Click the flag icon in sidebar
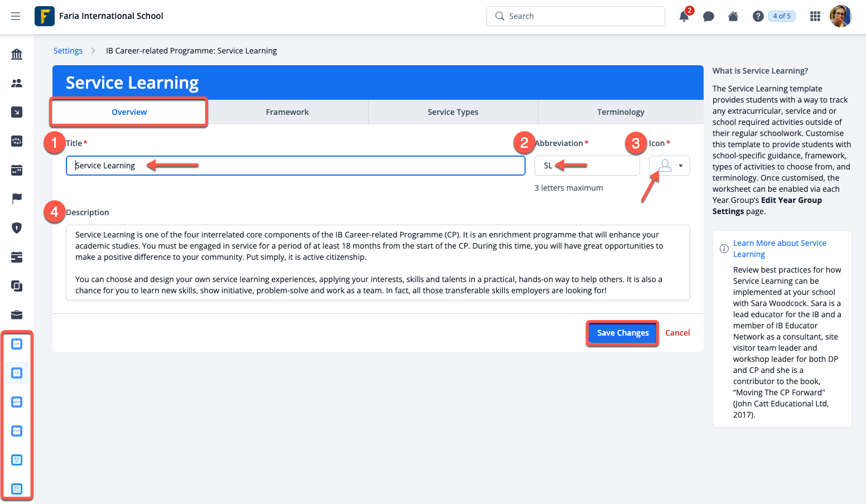The height and width of the screenshot is (504, 866). (x=17, y=199)
